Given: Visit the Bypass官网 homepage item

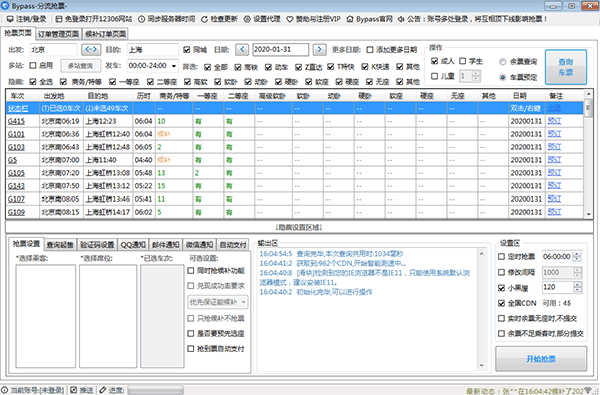Looking at the screenshot, I should 370,19.
